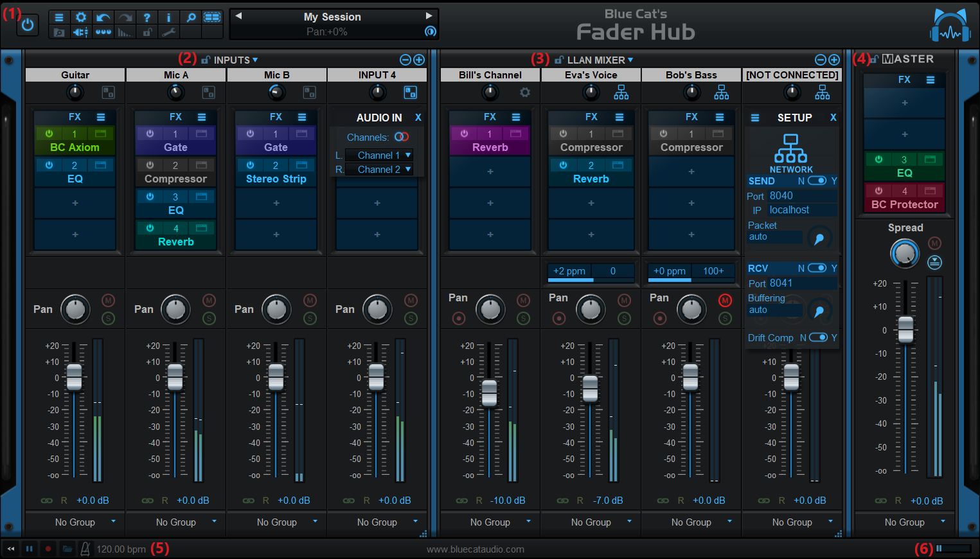The height and width of the screenshot is (559, 980).
Task: Open preset browser icon below menu icon
Action: pyautogui.click(x=59, y=32)
